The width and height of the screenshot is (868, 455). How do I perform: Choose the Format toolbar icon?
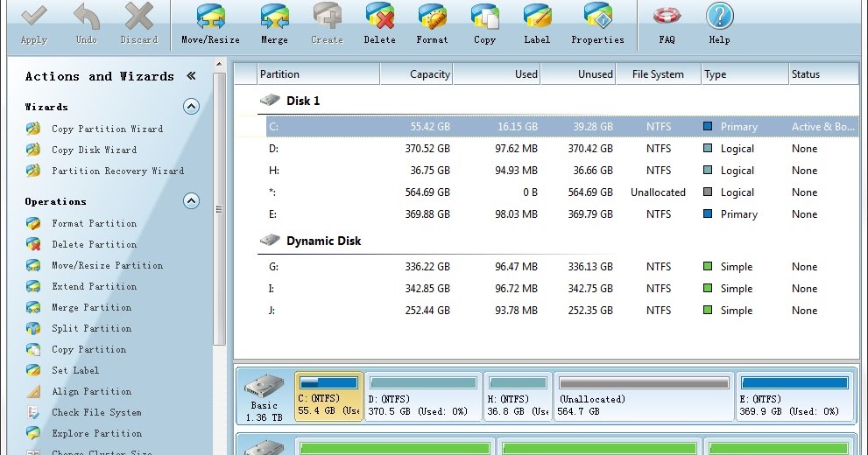click(x=433, y=17)
